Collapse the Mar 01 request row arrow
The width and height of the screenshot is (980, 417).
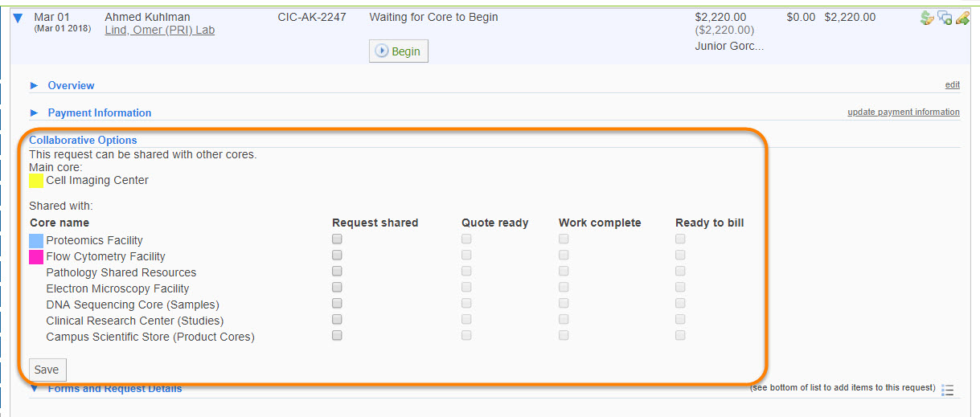[17, 18]
